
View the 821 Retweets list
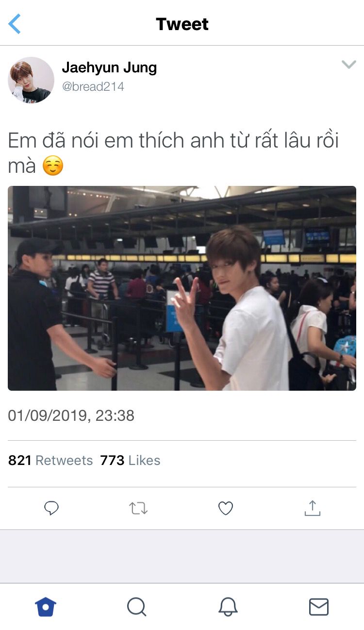click(50, 460)
